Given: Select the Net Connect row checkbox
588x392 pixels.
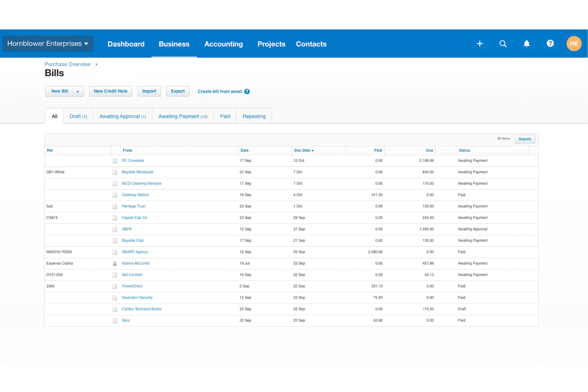Looking at the screenshot, I should [x=115, y=275].
